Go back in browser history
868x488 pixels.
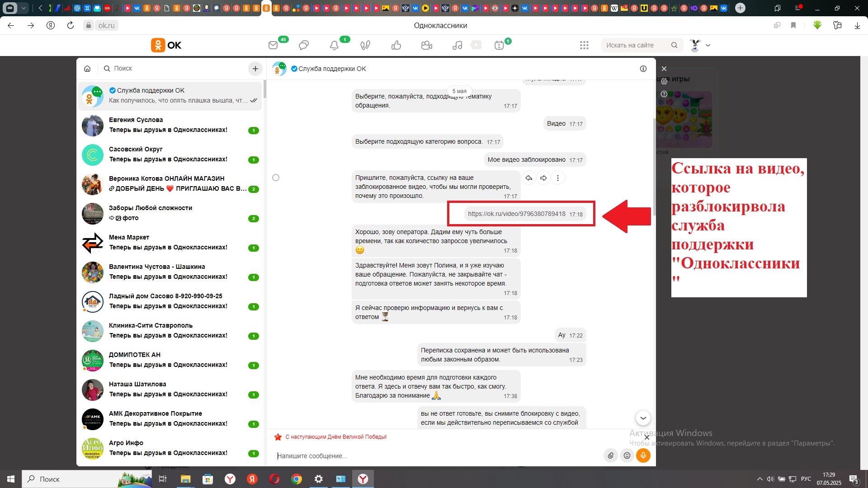(11, 25)
